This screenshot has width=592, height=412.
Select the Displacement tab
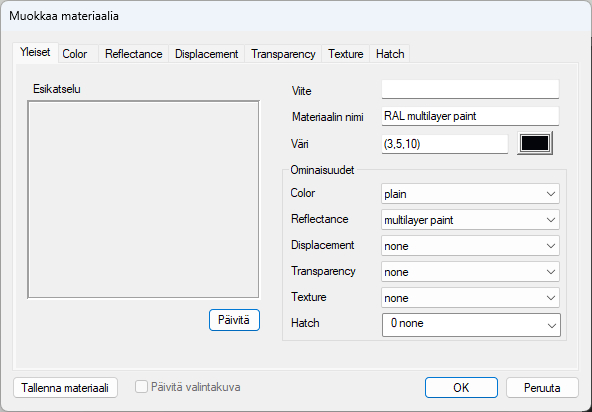click(x=207, y=54)
